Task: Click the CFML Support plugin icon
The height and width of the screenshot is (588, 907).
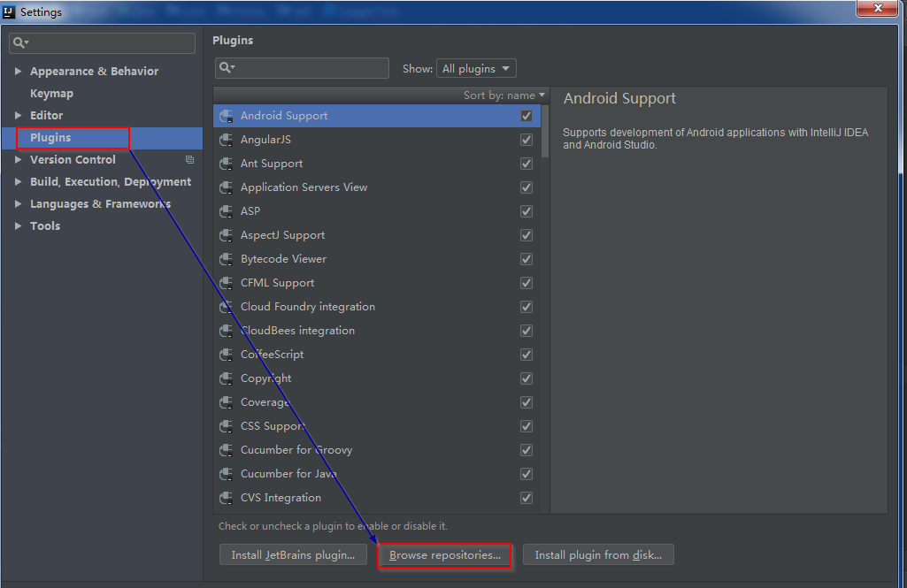Action: tap(227, 283)
